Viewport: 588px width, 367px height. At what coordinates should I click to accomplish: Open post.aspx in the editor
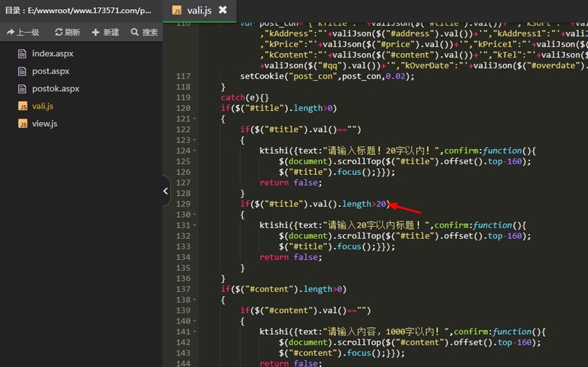click(50, 71)
